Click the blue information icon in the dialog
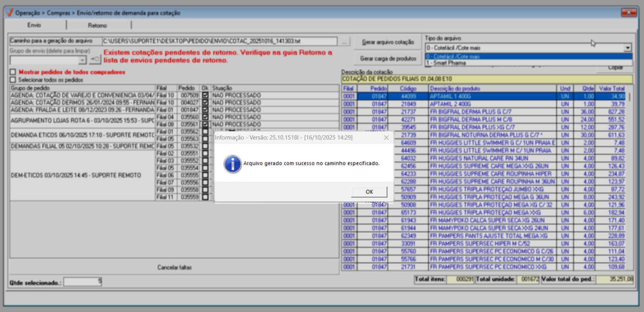 [232, 164]
